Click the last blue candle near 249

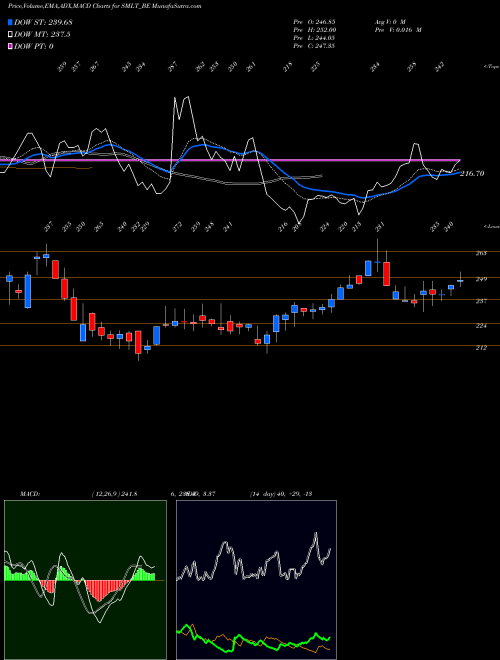pos(460,280)
